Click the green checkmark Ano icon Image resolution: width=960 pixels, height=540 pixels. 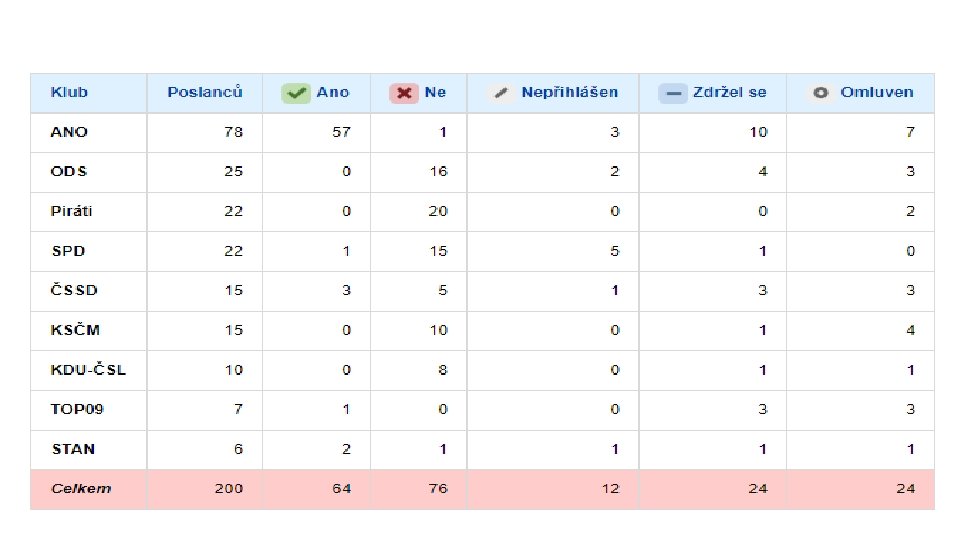point(297,93)
